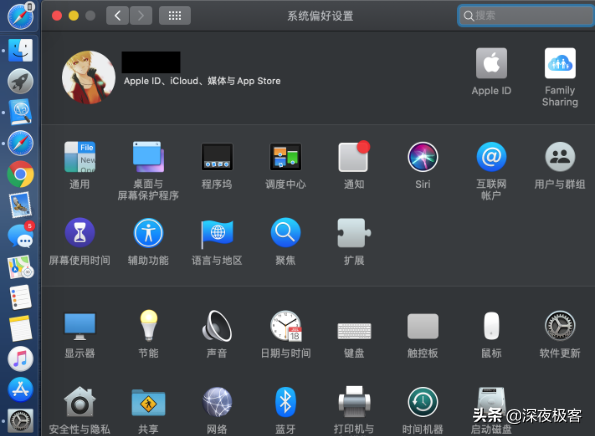The image size is (595, 436).
Task: Open App Store from the Dock
Action: 20,390
